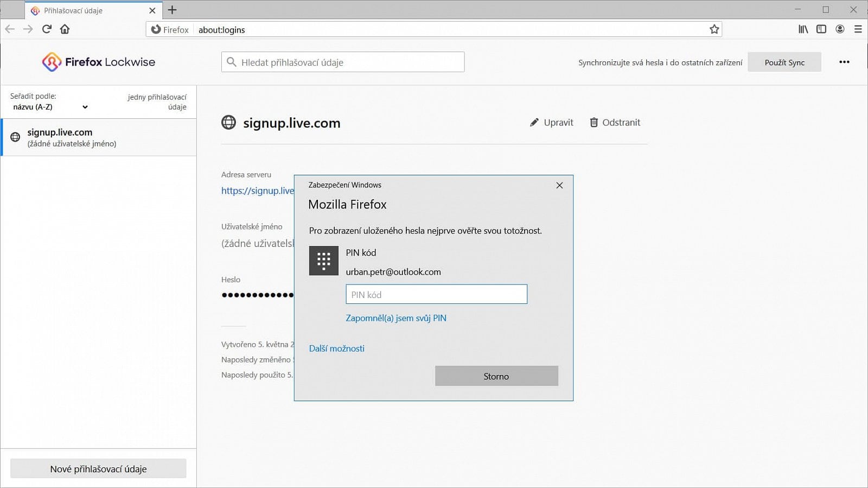Minimize the Firefox window
This screenshot has height=488, width=868.
[x=797, y=10]
